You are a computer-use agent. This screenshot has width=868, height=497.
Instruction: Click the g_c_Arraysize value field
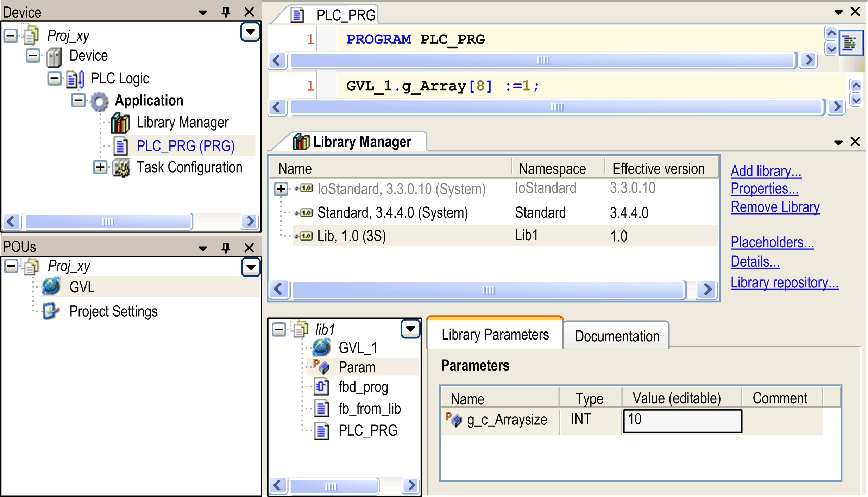[682, 420]
